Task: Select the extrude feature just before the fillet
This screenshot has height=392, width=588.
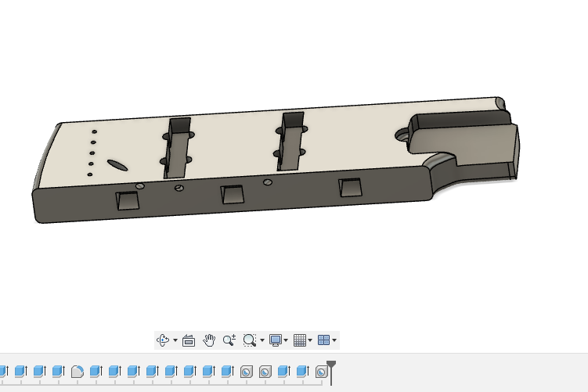Action: [59, 372]
